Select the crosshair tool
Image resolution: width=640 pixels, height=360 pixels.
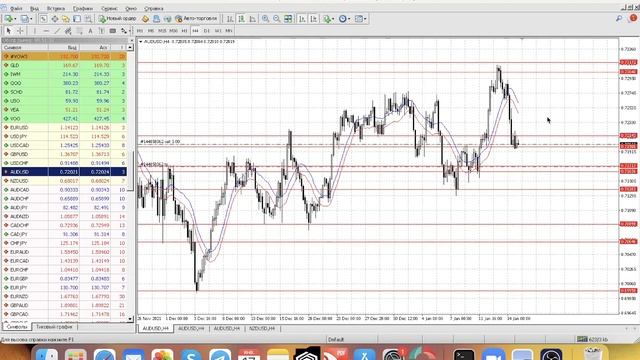coord(20,31)
